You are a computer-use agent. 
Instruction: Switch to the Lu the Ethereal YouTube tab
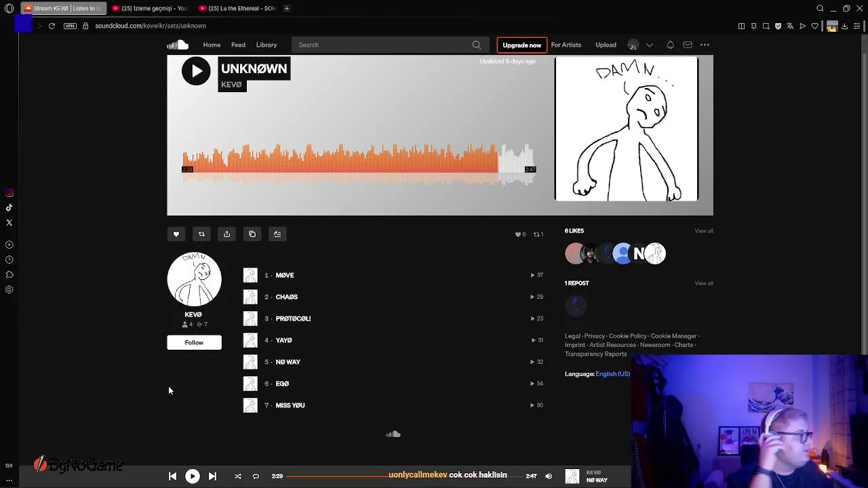(238, 8)
